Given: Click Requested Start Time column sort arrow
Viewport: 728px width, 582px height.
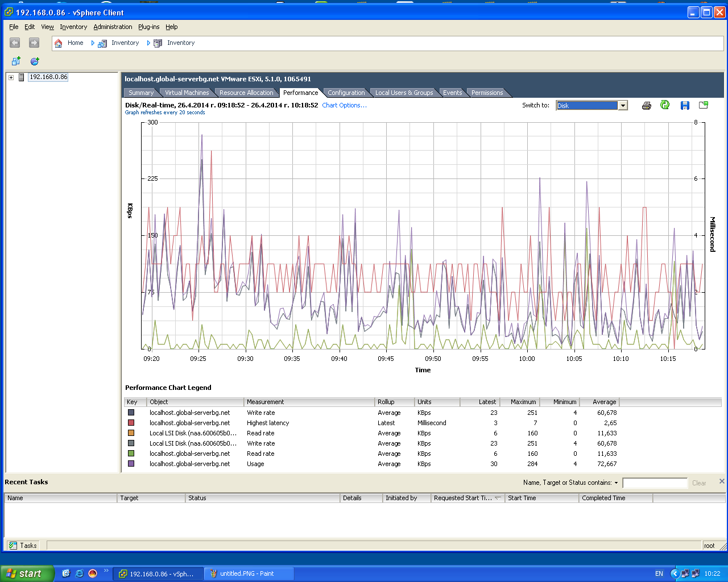Looking at the screenshot, I should tap(498, 498).
